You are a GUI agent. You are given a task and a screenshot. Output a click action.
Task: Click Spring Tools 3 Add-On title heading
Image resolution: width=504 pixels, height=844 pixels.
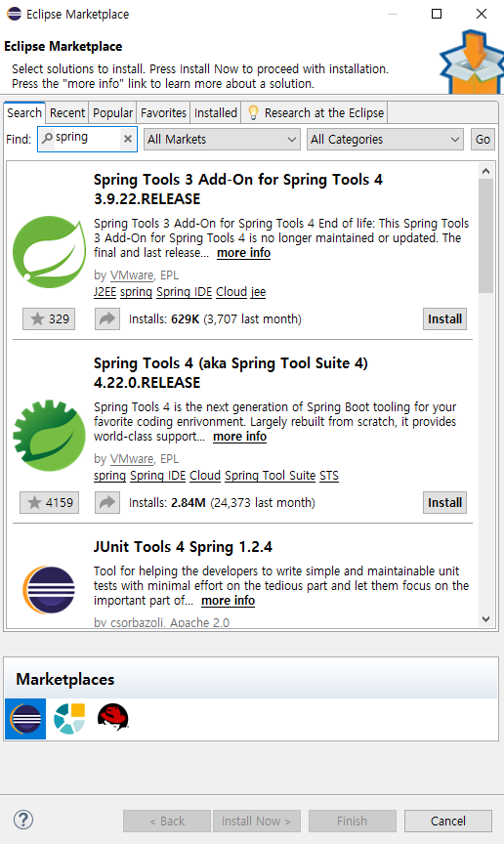238,190
